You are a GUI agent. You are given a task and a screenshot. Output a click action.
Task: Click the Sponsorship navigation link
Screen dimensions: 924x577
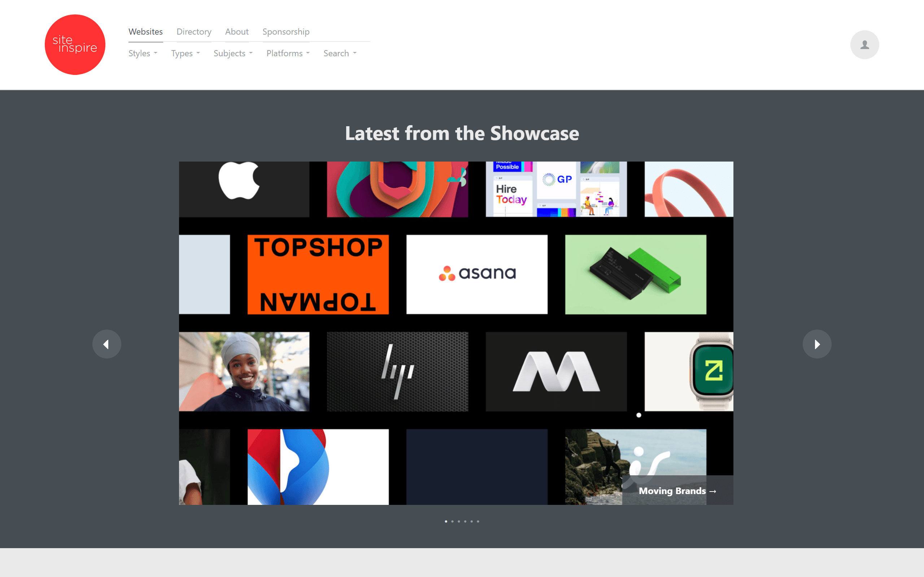click(x=286, y=31)
